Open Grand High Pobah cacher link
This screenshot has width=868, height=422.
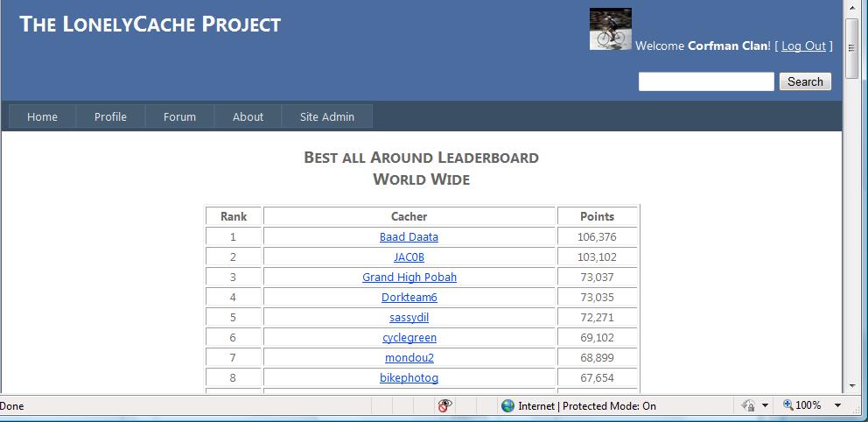click(x=409, y=277)
